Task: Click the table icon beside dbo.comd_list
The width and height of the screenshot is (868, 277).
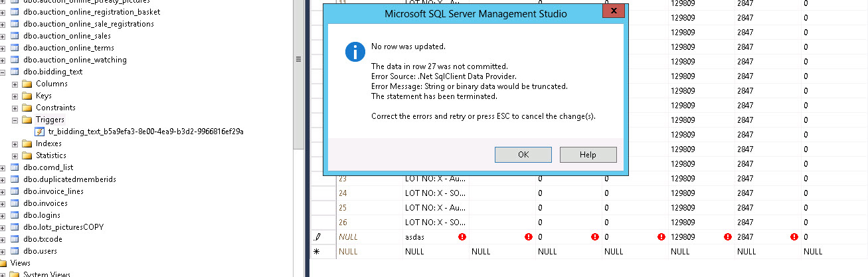Action: (x=15, y=167)
